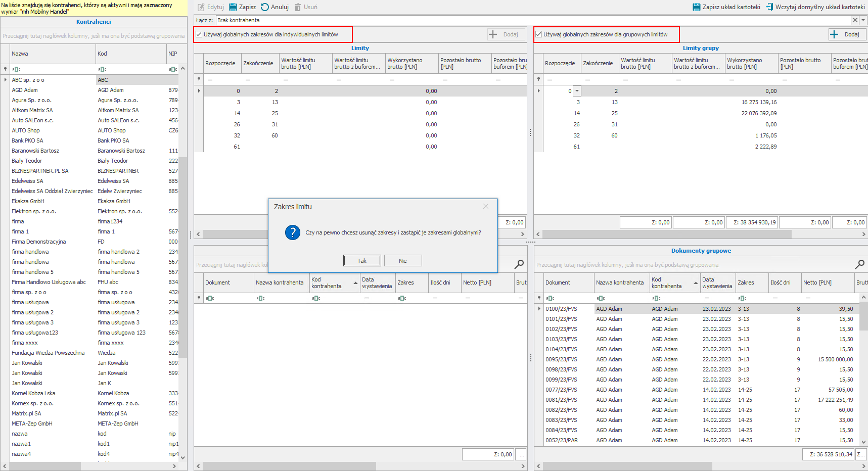
Task: Click scroll-right arrow under Limity grid
Action: [x=522, y=234]
